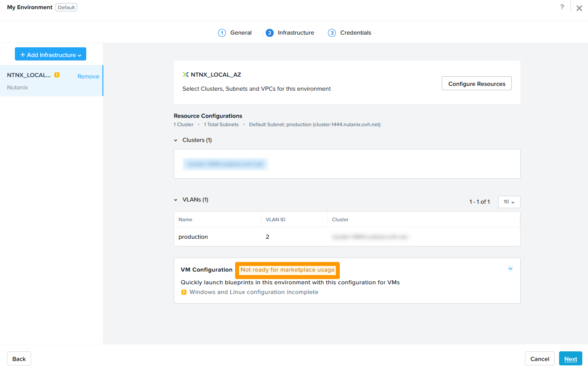Click Remove beside NTNX_LOCAL_... infrastructure
Viewport: 588px width, 368px height.
(x=88, y=76)
